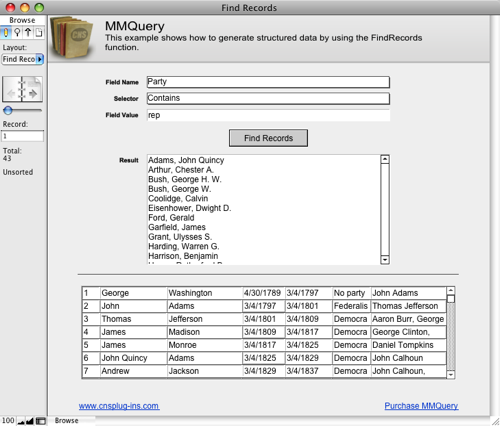Viewport: 500px width, 426px height.
Task: Open the Selector list showing Contains
Action: point(268,98)
